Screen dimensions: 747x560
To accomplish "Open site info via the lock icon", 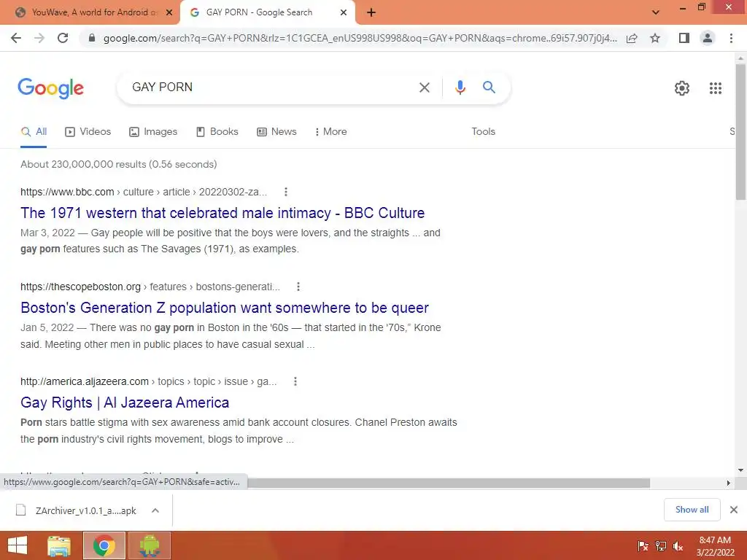I will coord(92,38).
